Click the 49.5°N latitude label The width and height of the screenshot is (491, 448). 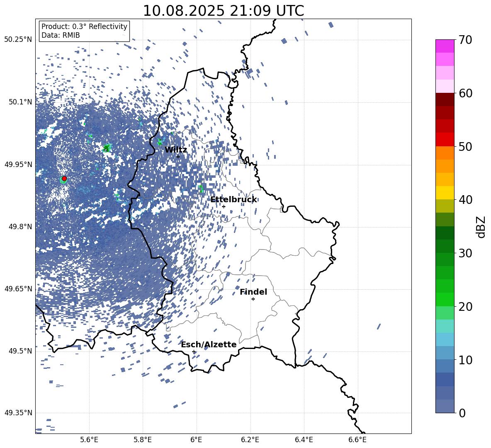pos(21,351)
